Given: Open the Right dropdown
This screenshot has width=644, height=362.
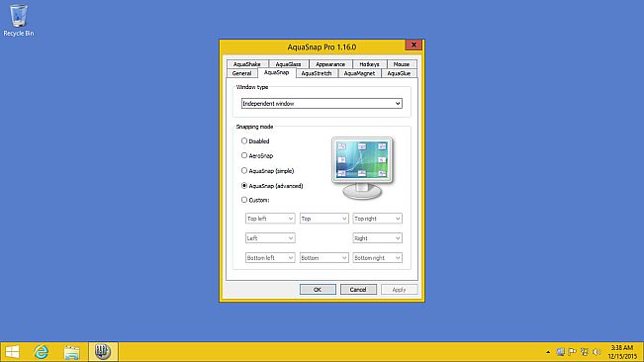Looking at the screenshot, I should pos(378,238).
